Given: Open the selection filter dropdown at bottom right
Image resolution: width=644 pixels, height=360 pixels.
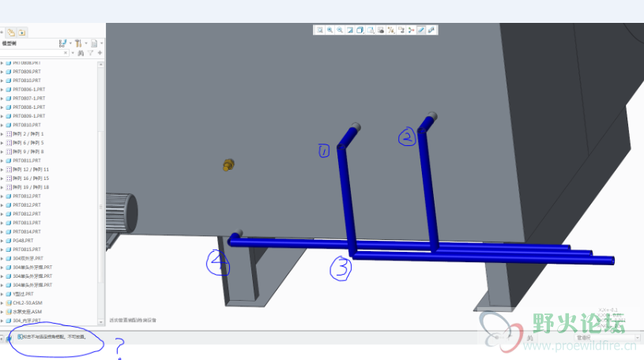Looking at the screenshot, I should 638,338.
